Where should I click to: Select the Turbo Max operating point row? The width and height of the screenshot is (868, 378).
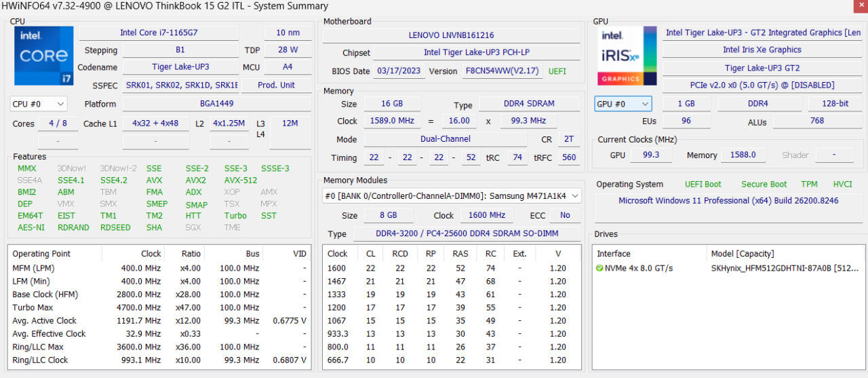(159, 307)
